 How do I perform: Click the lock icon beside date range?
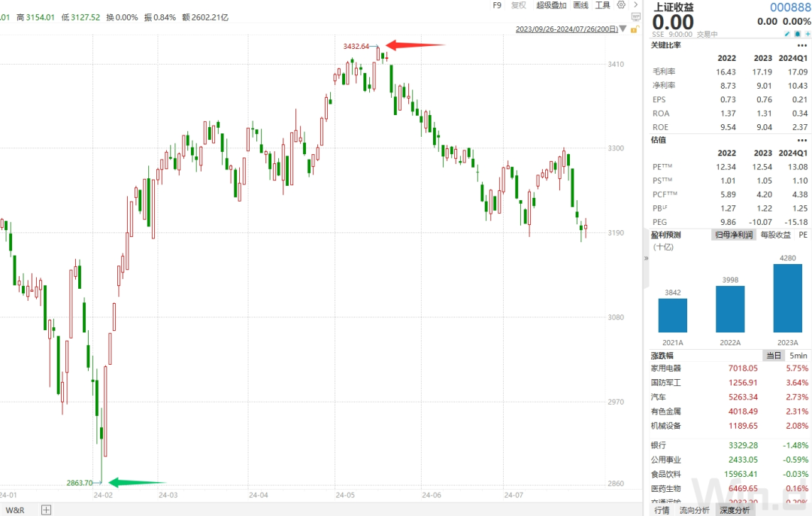coord(635,29)
